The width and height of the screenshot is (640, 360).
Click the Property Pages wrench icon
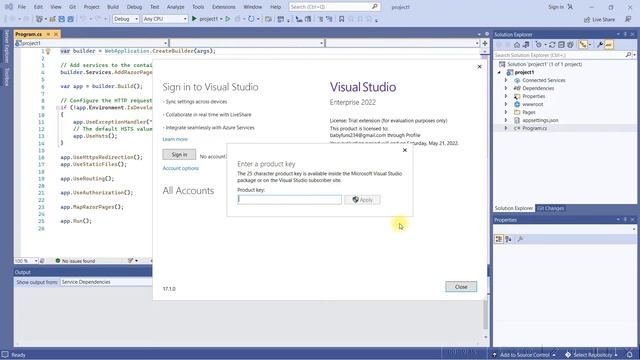pos(520,239)
